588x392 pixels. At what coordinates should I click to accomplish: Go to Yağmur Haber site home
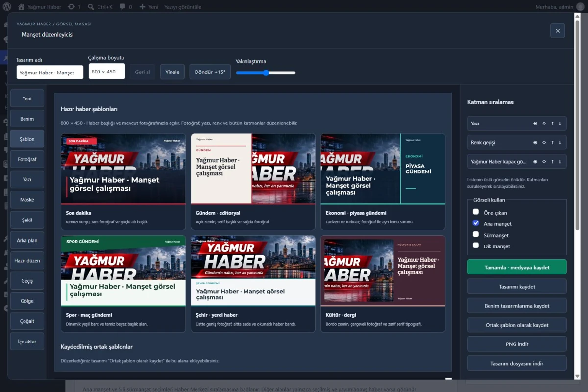pos(40,7)
